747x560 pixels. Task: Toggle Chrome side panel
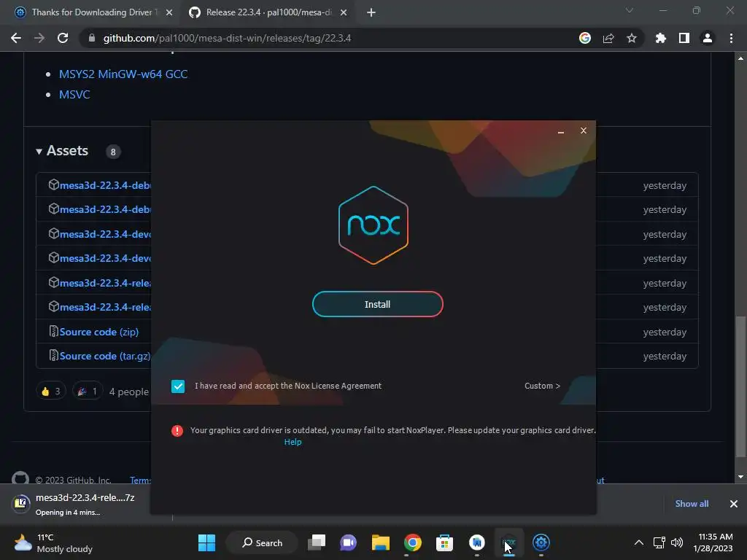[684, 38]
